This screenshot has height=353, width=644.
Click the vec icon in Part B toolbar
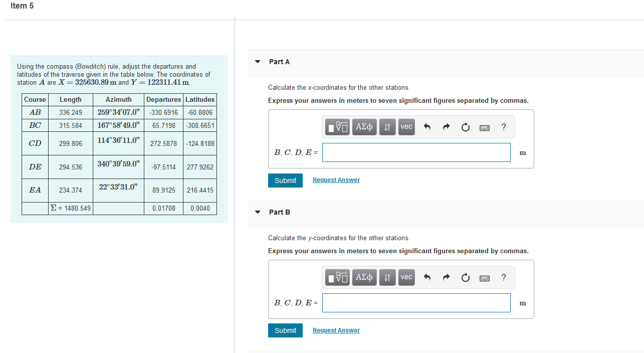[406, 277]
